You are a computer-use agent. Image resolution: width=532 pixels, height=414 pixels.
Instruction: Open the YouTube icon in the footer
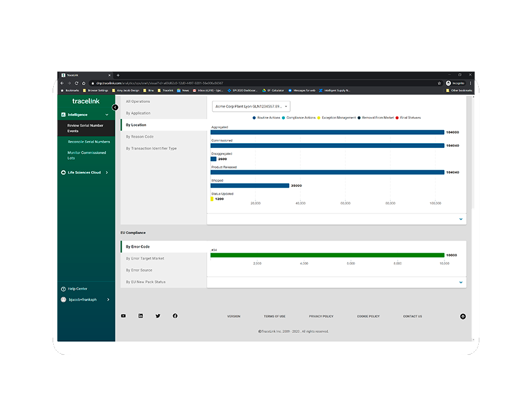coord(124,316)
